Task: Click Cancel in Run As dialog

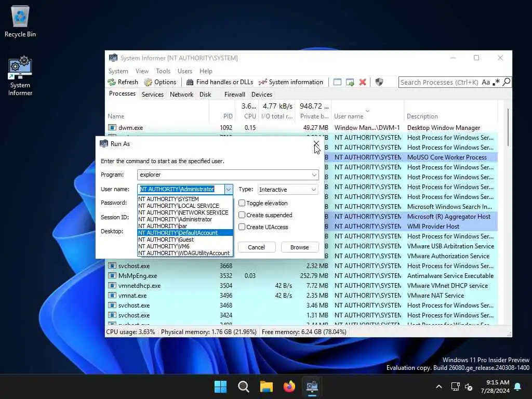Action: tap(256, 247)
